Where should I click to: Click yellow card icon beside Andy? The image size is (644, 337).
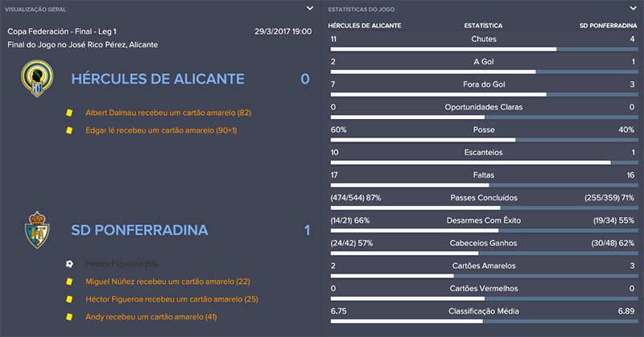click(x=69, y=317)
